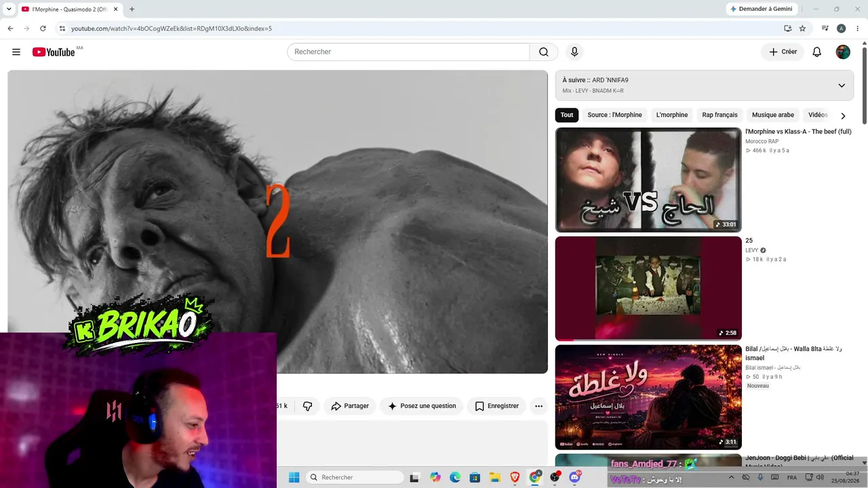
Task: Close the l'Morphine Quasimodo 2 tab
Action: (x=116, y=9)
